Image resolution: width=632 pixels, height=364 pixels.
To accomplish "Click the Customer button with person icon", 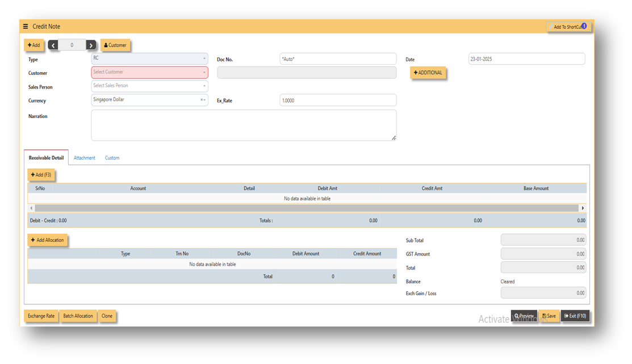I will [x=115, y=45].
